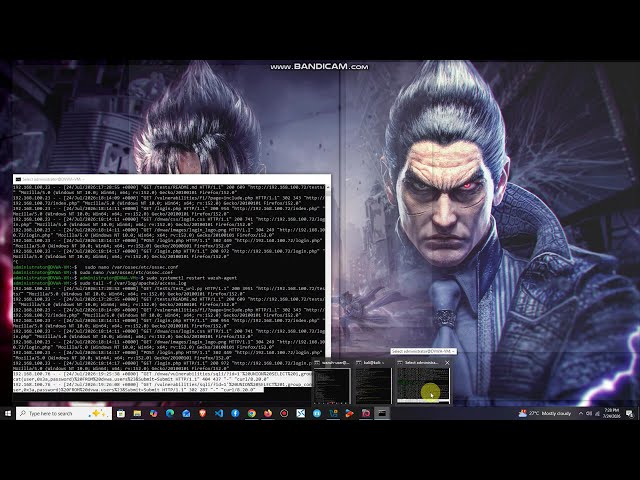The height and width of the screenshot is (480, 640).
Task: Click the Type here to search box
Action: click(64, 413)
